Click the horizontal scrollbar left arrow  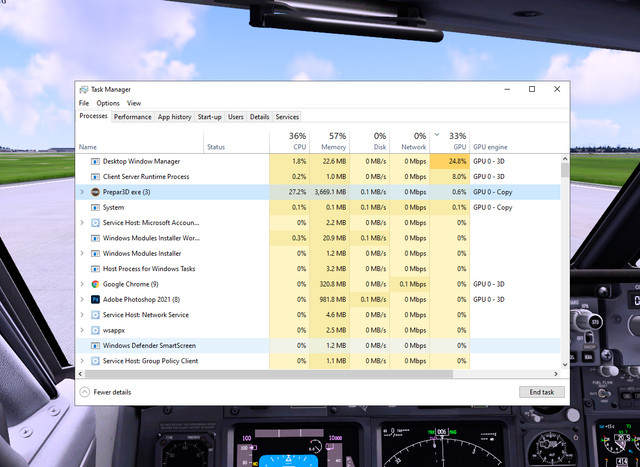click(x=80, y=374)
